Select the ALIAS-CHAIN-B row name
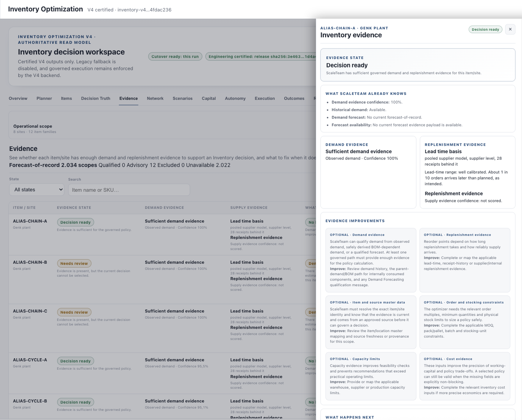 pos(30,262)
